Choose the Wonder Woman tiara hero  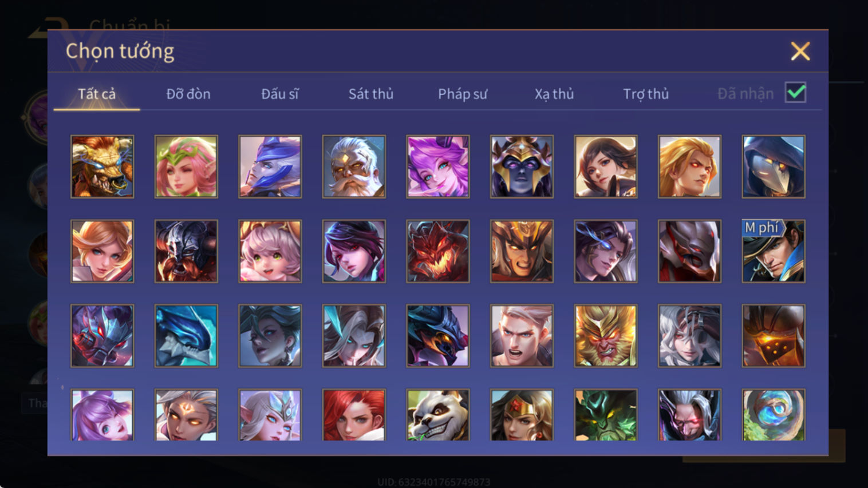click(x=522, y=415)
